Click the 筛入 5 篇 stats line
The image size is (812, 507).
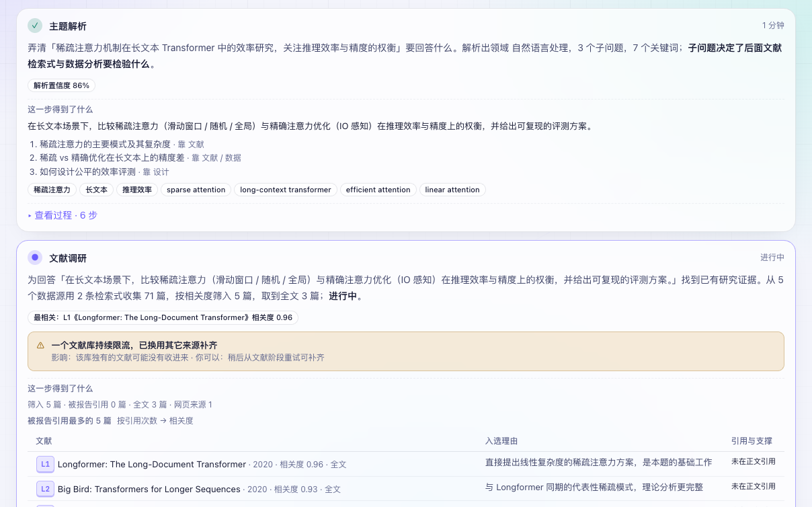(120, 405)
